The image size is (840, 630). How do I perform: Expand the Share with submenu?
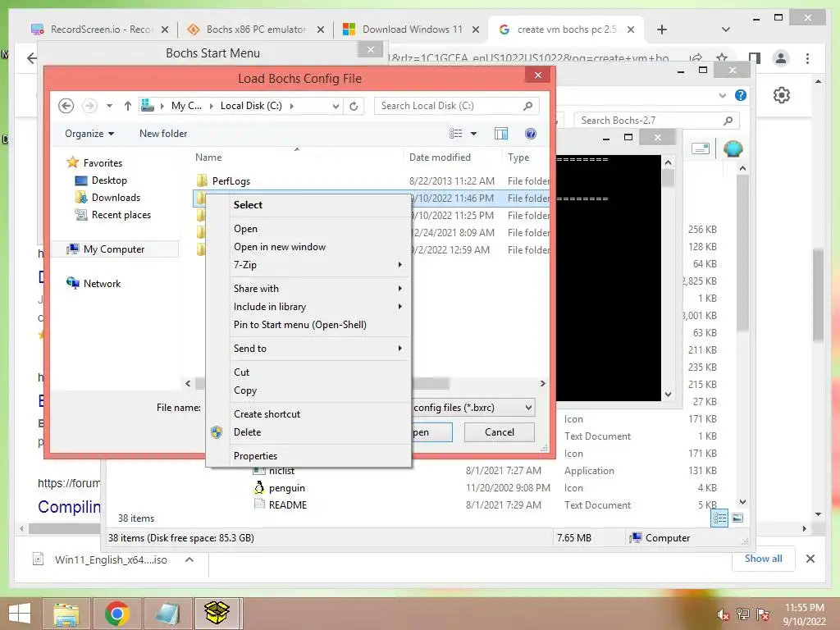308,289
